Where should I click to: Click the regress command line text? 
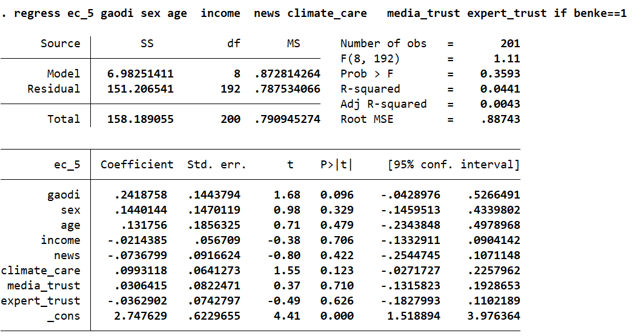click(x=314, y=13)
